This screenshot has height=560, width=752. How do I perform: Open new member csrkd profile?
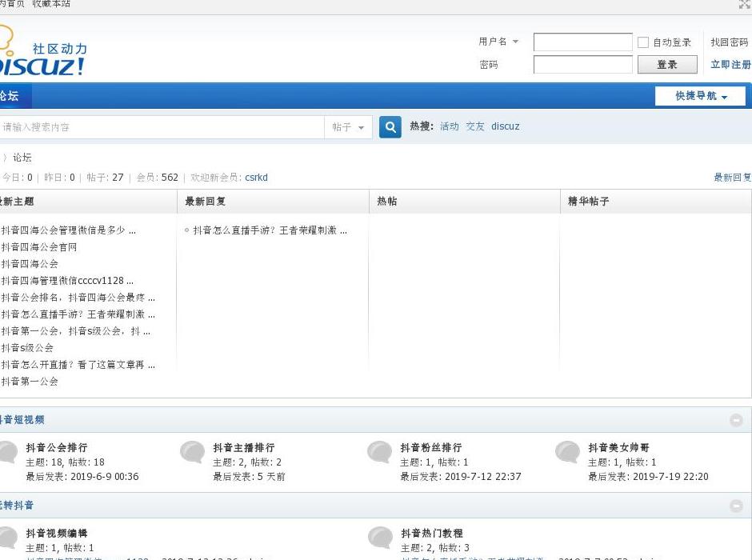pyautogui.click(x=256, y=178)
